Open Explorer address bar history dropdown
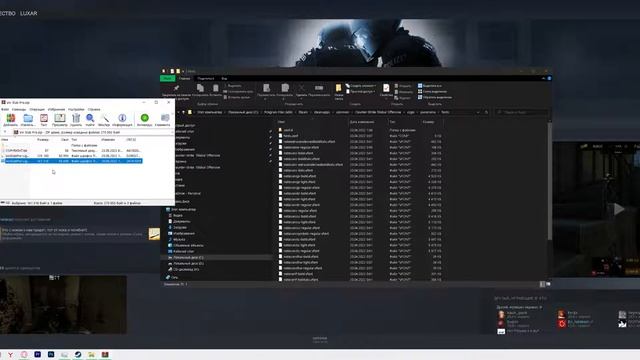 tap(478, 112)
